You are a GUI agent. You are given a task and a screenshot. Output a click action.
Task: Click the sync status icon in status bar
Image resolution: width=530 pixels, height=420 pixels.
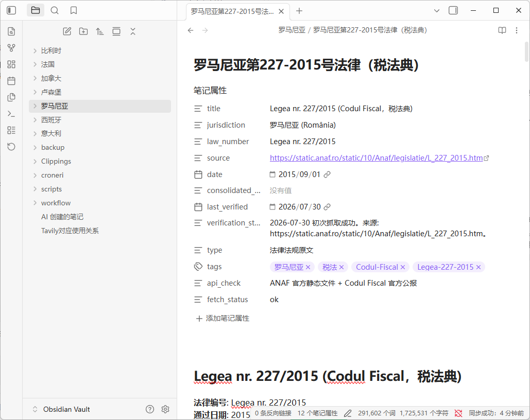[458, 413]
